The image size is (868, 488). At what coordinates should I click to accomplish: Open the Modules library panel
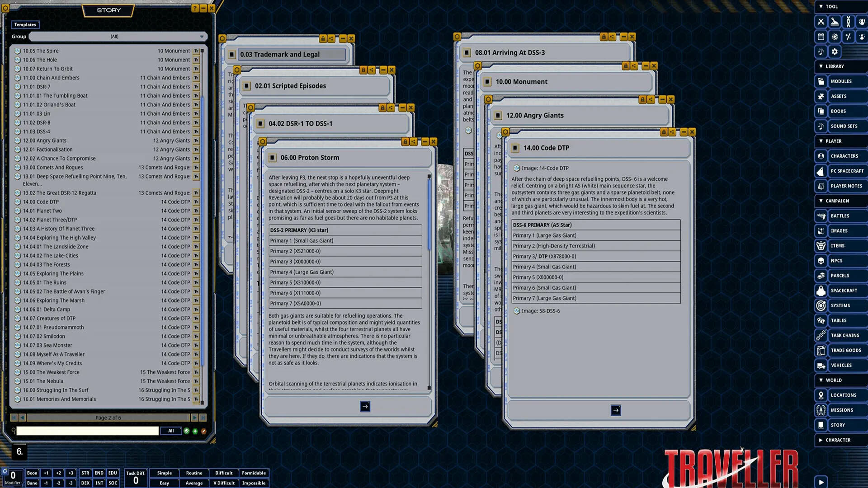pos(841,81)
